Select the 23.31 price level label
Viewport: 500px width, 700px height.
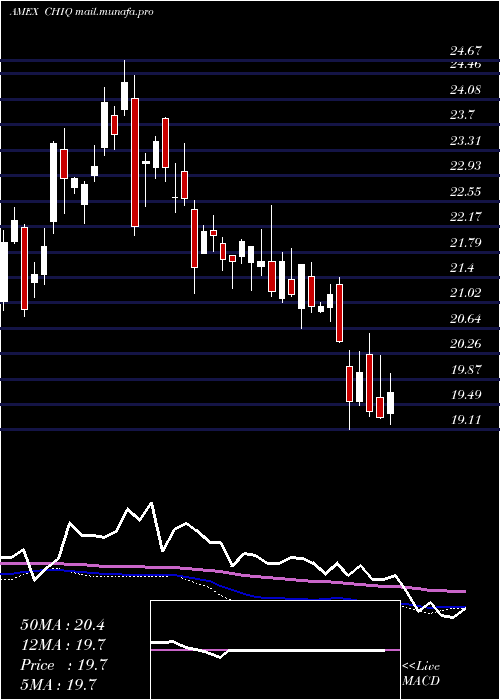pos(465,141)
